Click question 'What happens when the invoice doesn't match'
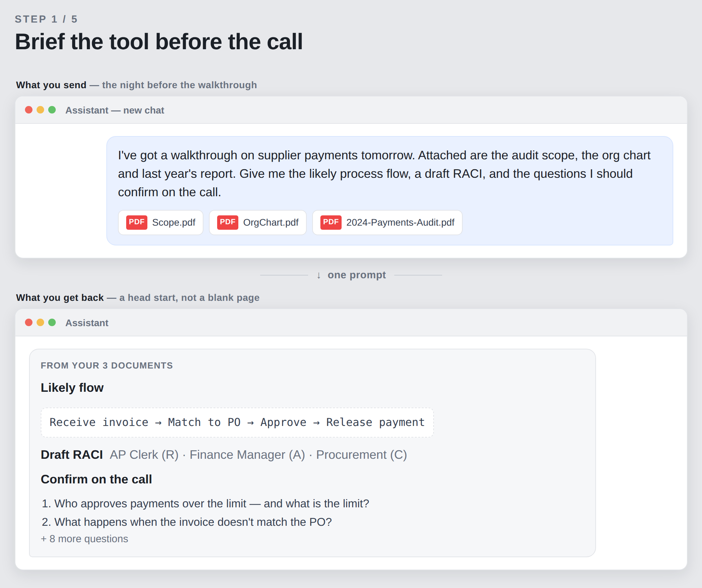The image size is (702, 588). coord(187,522)
